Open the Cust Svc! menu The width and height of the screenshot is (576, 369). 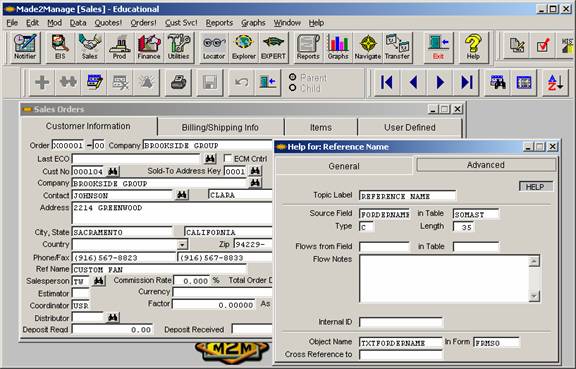pyautogui.click(x=181, y=23)
